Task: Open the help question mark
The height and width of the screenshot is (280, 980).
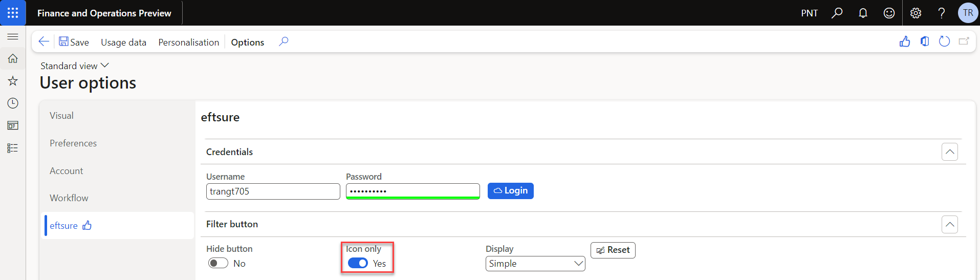Action: [942, 13]
